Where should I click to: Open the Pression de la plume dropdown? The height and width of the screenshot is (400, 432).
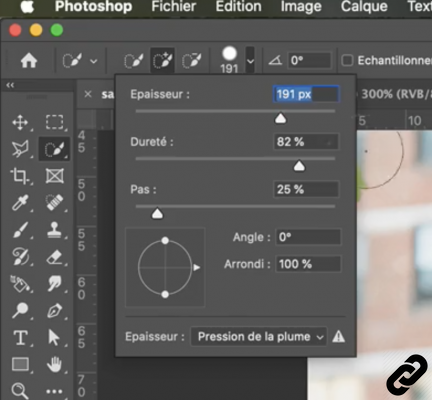coord(259,337)
